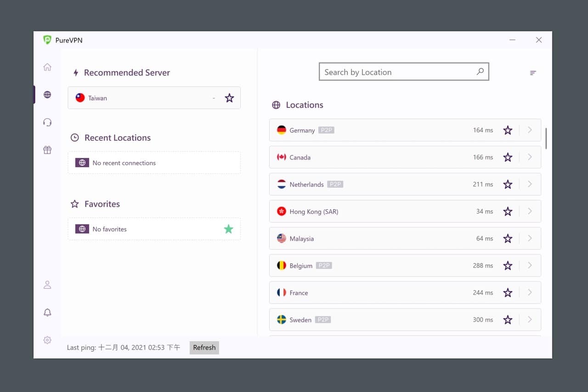588x392 pixels.
Task: Open the sort filter icon
Action: tap(533, 73)
